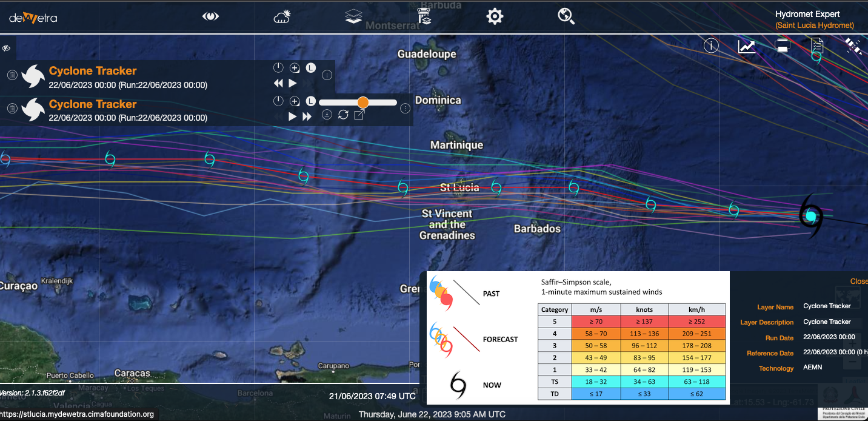The height and width of the screenshot is (421, 868).
Task: Delete the first Cyclone Tracker layer
Action: [x=12, y=75]
